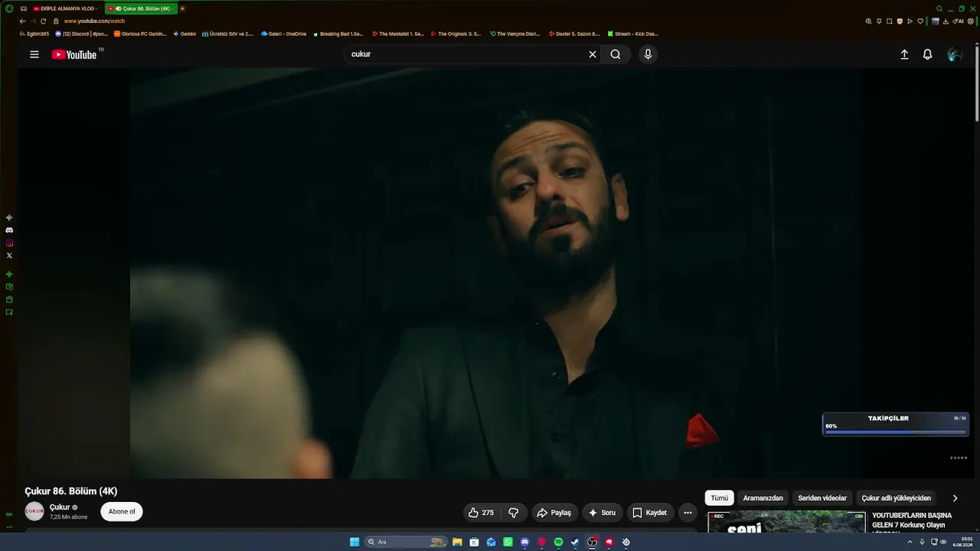Open the The Mentalist bookmark
The image size is (980, 551).
coord(398,34)
